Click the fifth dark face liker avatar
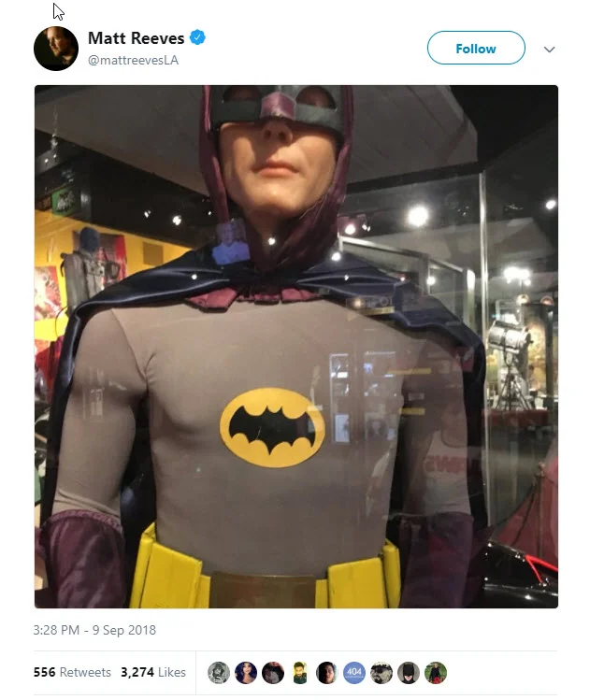The width and height of the screenshot is (590, 700). tap(327, 672)
